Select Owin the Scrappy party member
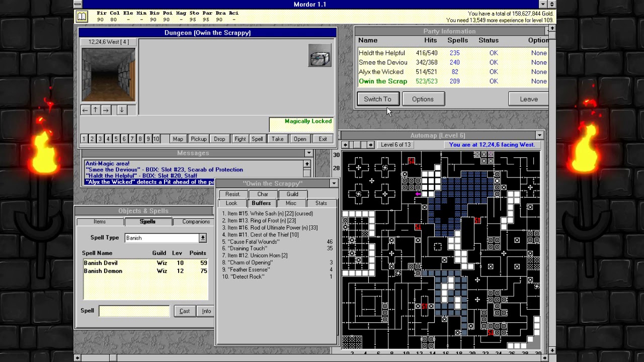Viewport: 644px width, 362px height. 452,81
